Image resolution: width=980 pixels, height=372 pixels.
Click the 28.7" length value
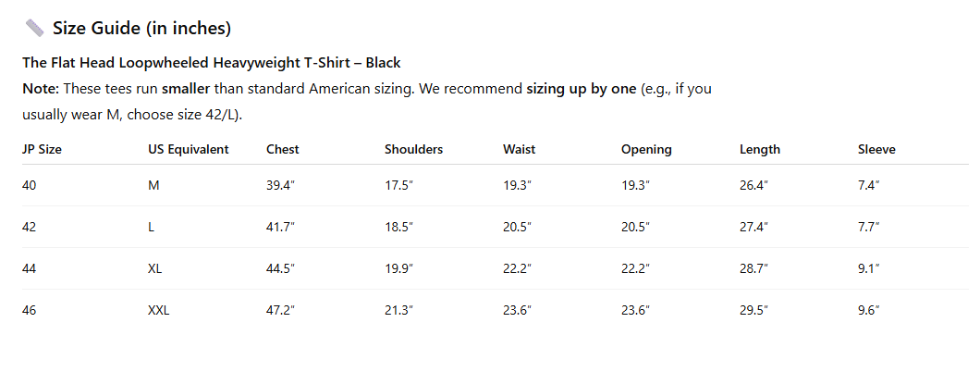click(753, 268)
